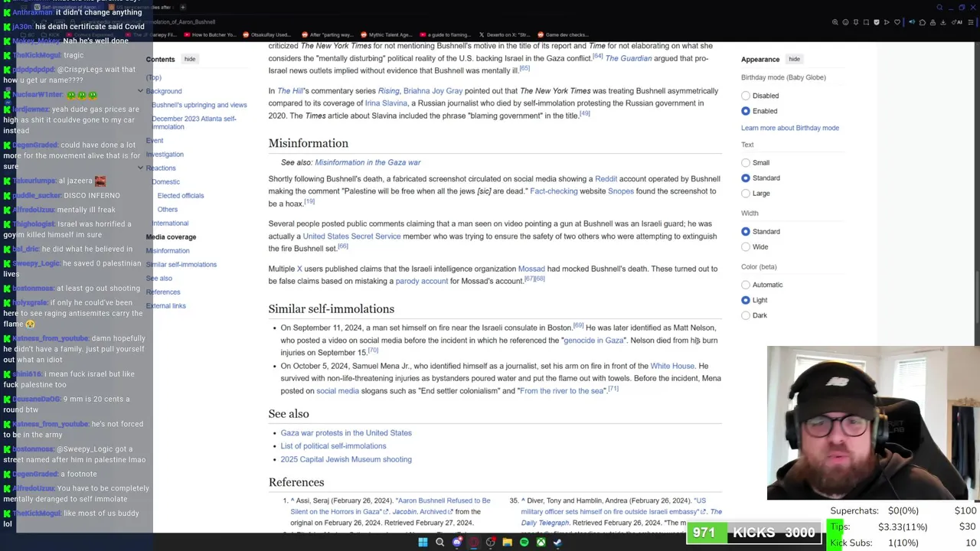Open Steam from the taskbar

coord(557,542)
